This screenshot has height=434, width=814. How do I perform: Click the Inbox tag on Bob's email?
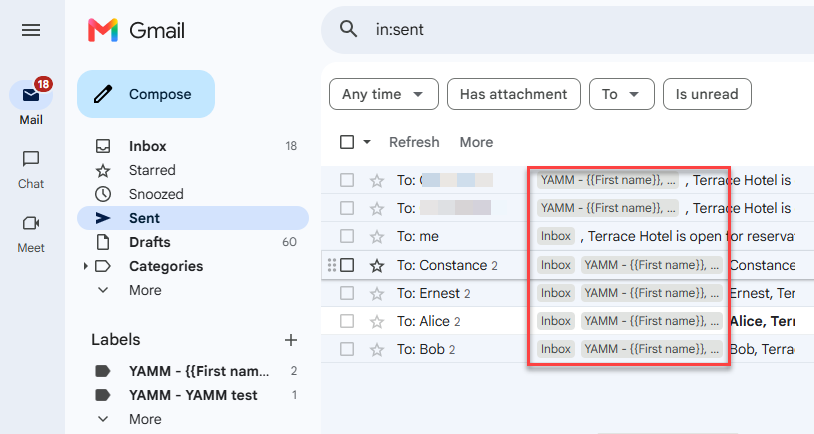[x=556, y=349]
